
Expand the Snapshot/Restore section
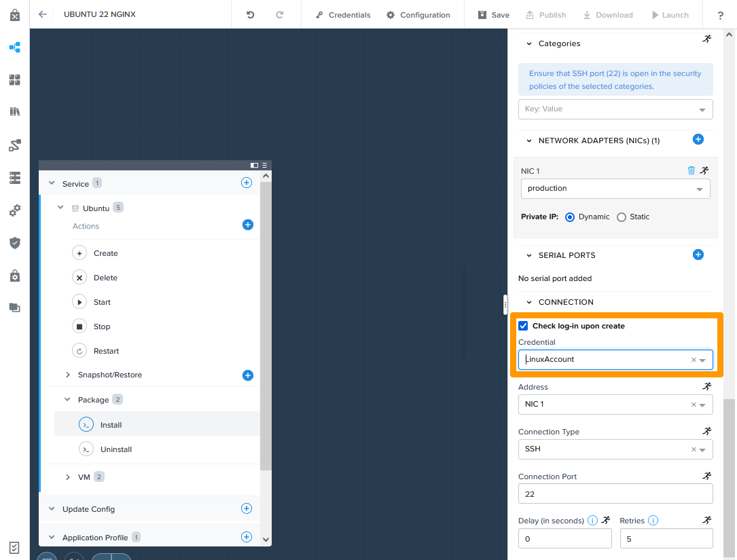[68, 375]
